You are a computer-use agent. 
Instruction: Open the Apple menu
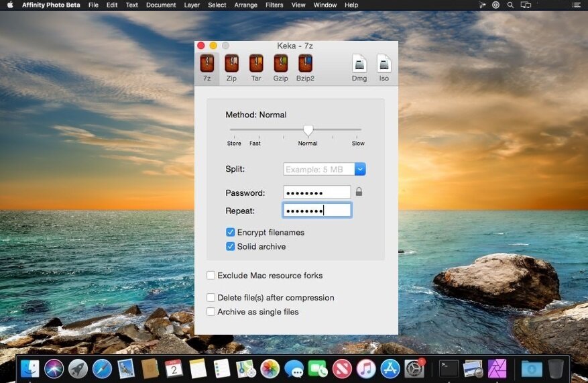click(x=10, y=5)
